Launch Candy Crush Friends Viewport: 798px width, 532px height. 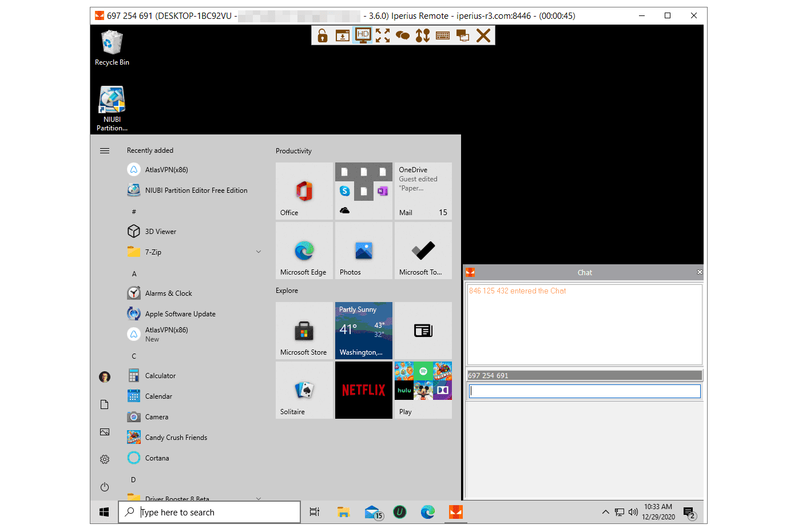194,438
